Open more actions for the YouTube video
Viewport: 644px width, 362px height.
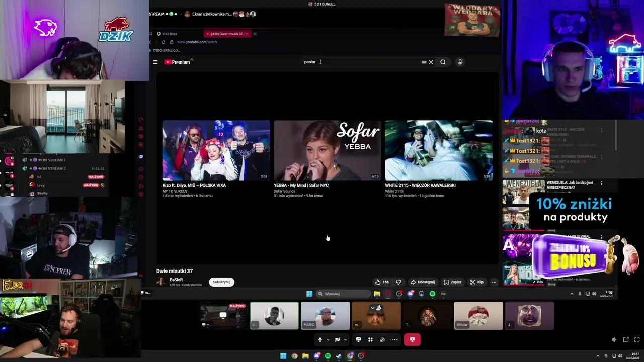click(494, 282)
